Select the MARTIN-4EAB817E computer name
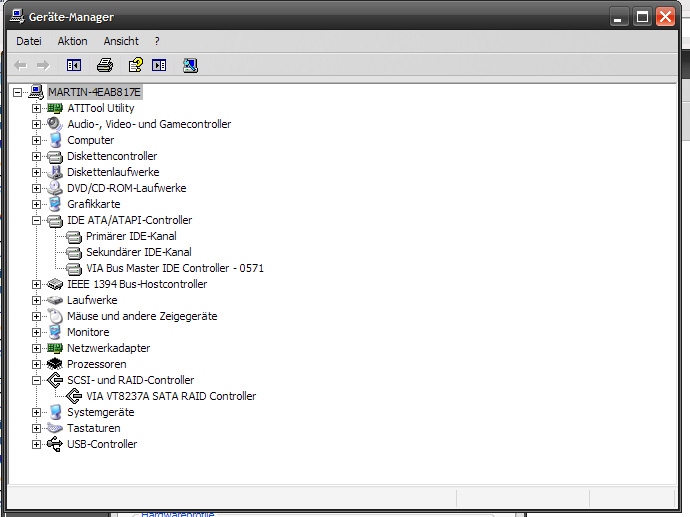Image resolution: width=690 pixels, height=517 pixels. click(94, 92)
